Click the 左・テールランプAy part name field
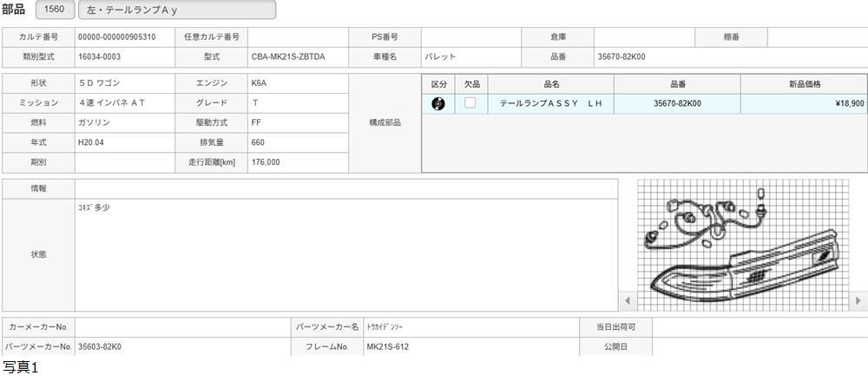This screenshot has height=382, width=868. tap(176, 10)
